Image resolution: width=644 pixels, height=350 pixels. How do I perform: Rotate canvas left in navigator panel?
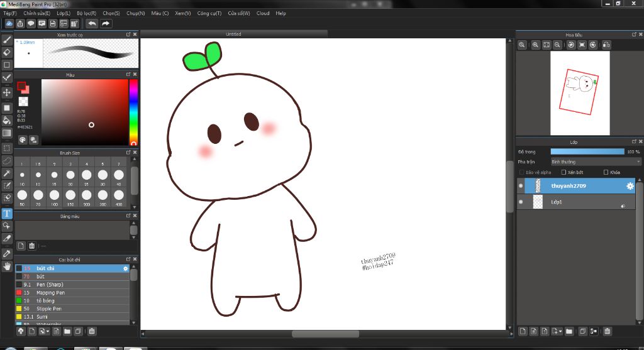[571, 45]
